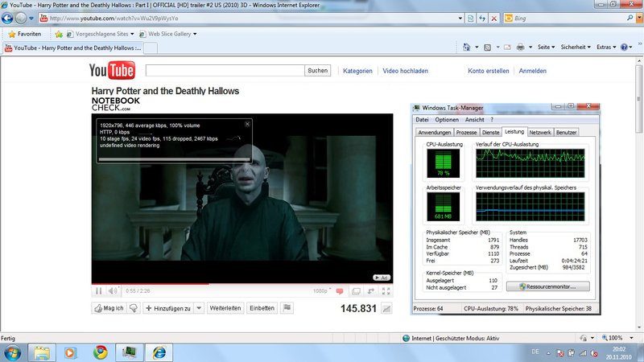Screen dimensions: 644x362
Task: Click the YouTube logo
Action: click(x=112, y=70)
